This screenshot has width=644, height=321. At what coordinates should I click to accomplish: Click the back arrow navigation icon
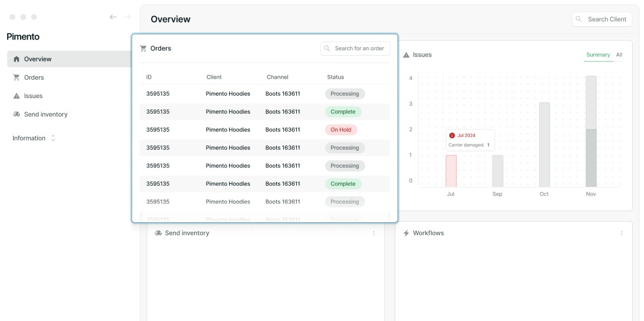click(113, 17)
